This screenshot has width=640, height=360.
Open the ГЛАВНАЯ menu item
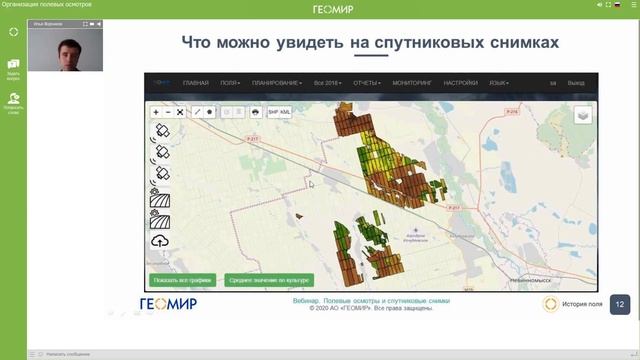click(x=196, y=83)
